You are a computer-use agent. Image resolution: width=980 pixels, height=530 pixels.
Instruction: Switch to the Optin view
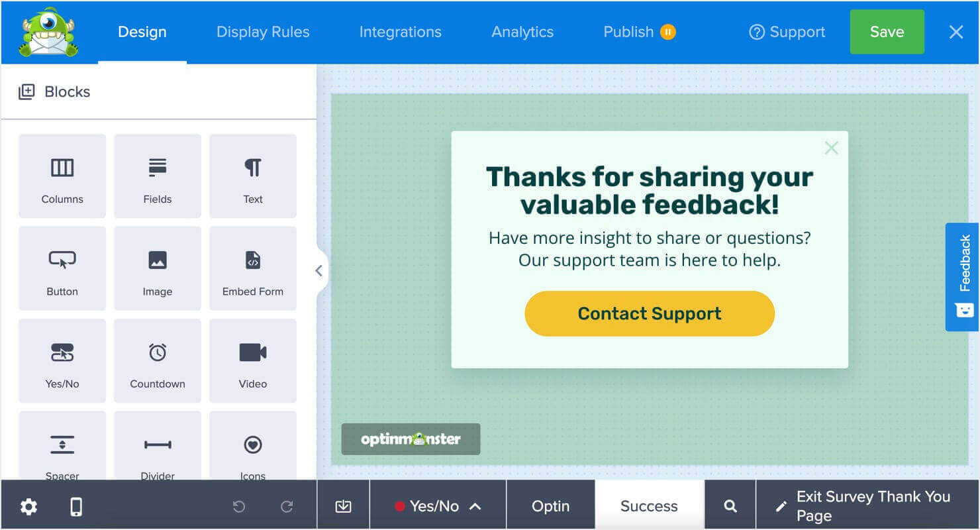550,505
